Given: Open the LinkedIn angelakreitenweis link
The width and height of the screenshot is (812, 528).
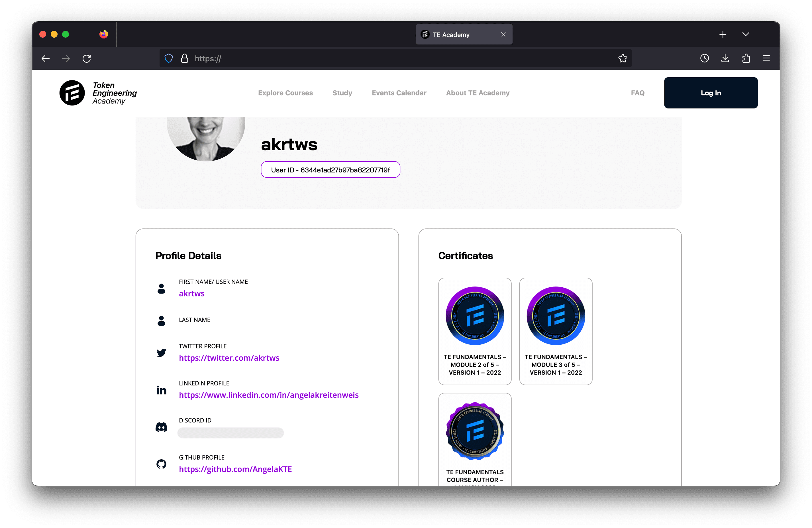Looking at the screenshot, I should pos(268,395).
